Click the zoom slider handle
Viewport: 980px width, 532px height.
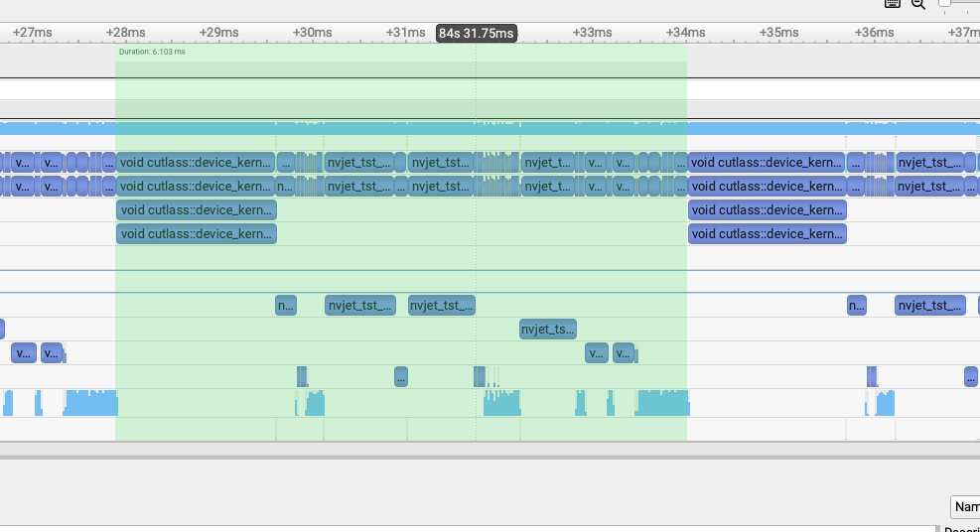coord(945,3)
